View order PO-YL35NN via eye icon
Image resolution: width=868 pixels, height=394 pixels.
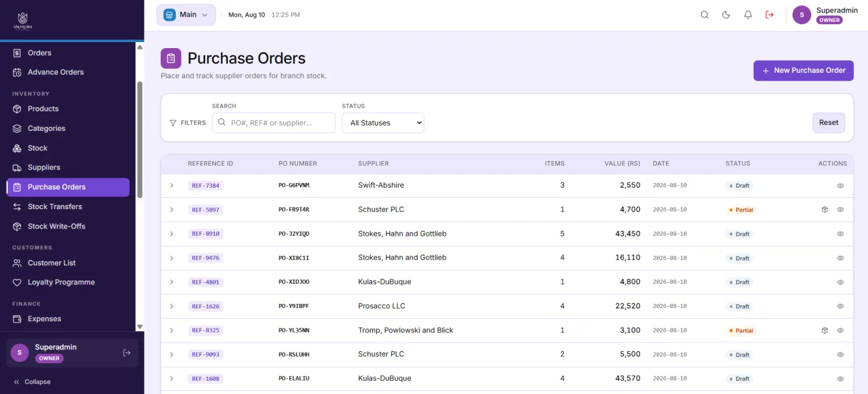point(841,331)
